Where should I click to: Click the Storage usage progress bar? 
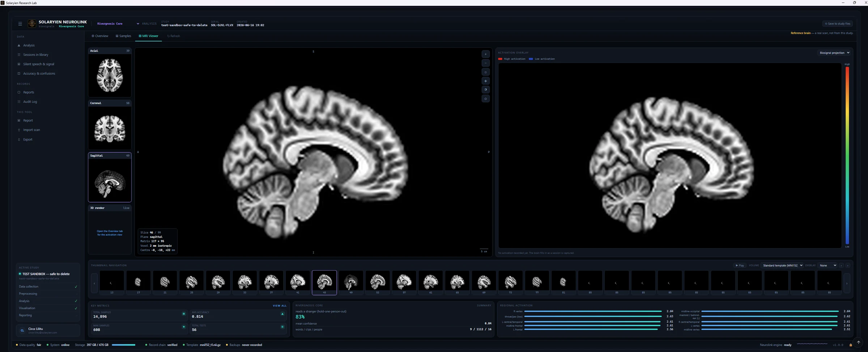pos(124,345)
